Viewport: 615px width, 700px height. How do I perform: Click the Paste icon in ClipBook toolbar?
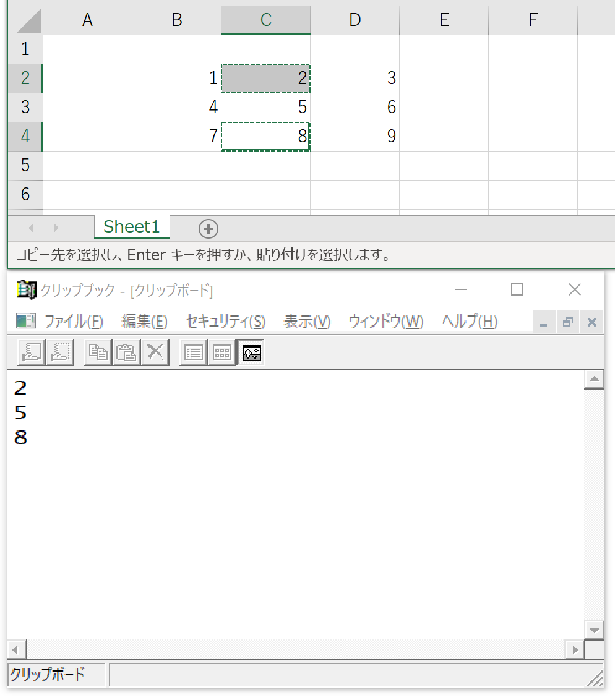point(126,352)
